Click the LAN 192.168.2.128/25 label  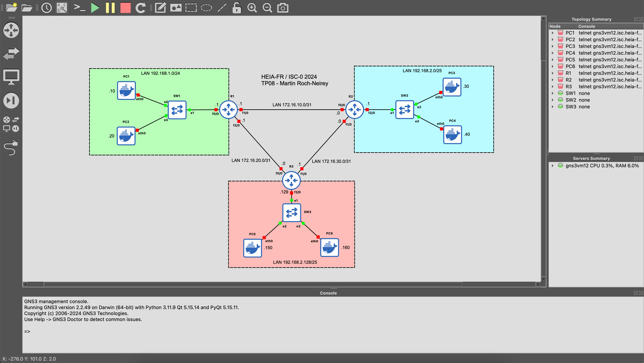295,262
